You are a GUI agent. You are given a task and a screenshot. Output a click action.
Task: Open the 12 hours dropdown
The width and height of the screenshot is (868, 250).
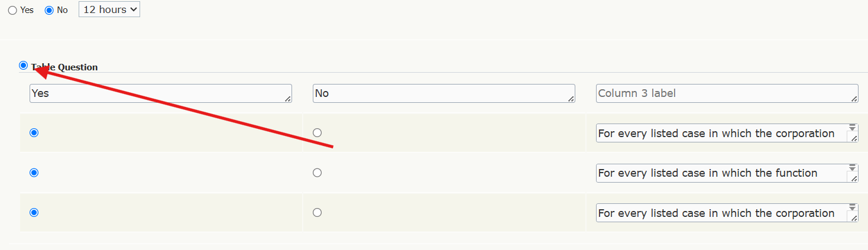[x=109, y=9]
